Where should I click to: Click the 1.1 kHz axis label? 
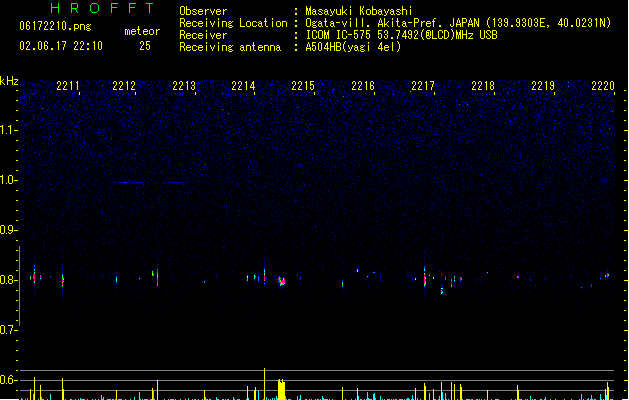tap(8, 130)
